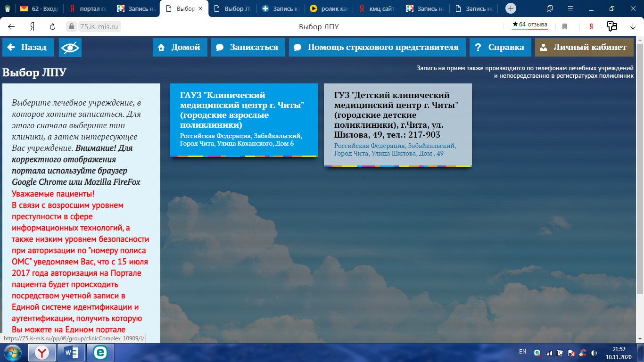The width and height of the screenshot is (644, 362).
Task: Open the 64 отзыва site reviews
Action: 529,25
